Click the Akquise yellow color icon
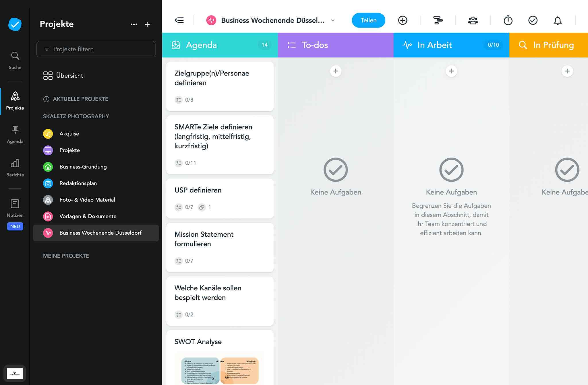This screenshot has height=385, width=588. [x=48, y=134]
